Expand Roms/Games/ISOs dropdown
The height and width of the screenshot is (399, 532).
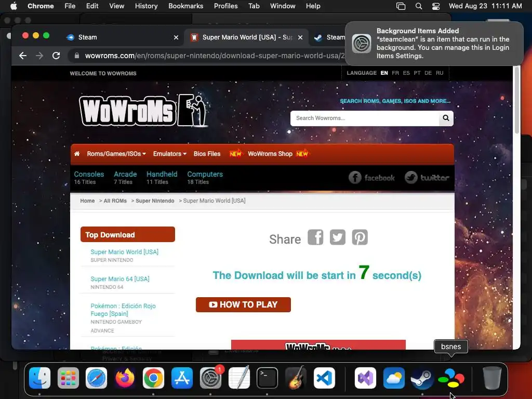tap(116, 154)
